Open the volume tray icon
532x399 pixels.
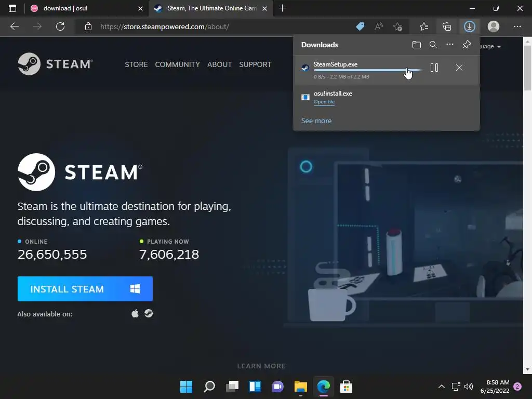[469, 387]
